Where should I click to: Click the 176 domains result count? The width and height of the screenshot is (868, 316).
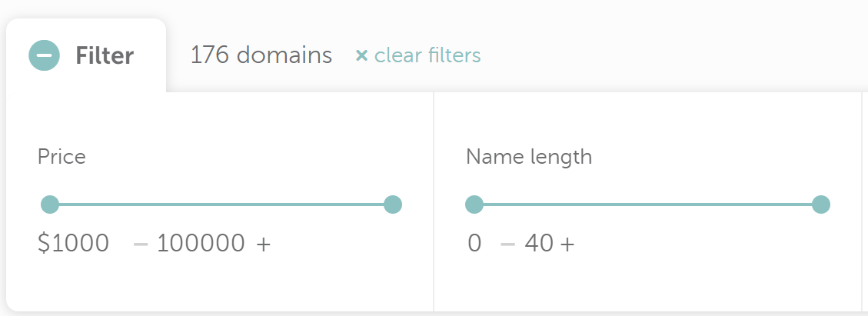point(261,55)
